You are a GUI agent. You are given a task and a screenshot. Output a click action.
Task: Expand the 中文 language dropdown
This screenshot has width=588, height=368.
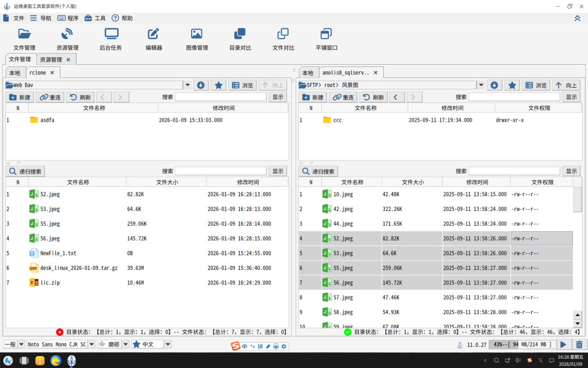coord(168,345)
